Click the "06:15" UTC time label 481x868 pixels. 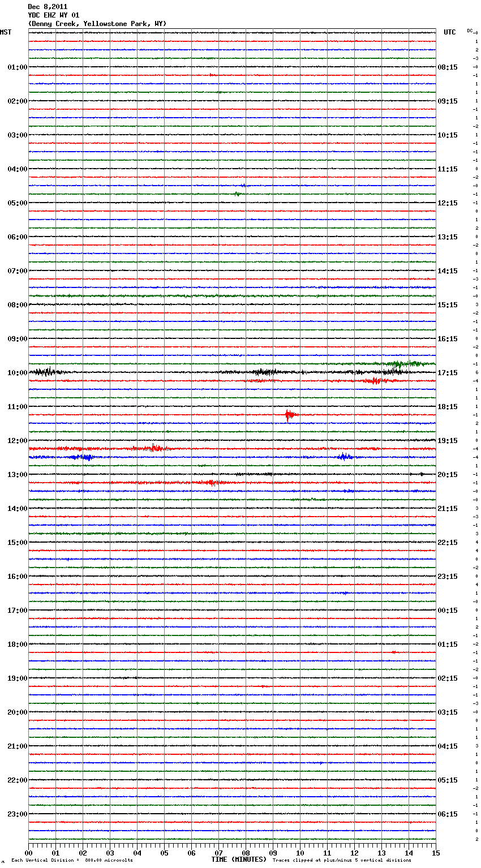click(x=448, y=814)
